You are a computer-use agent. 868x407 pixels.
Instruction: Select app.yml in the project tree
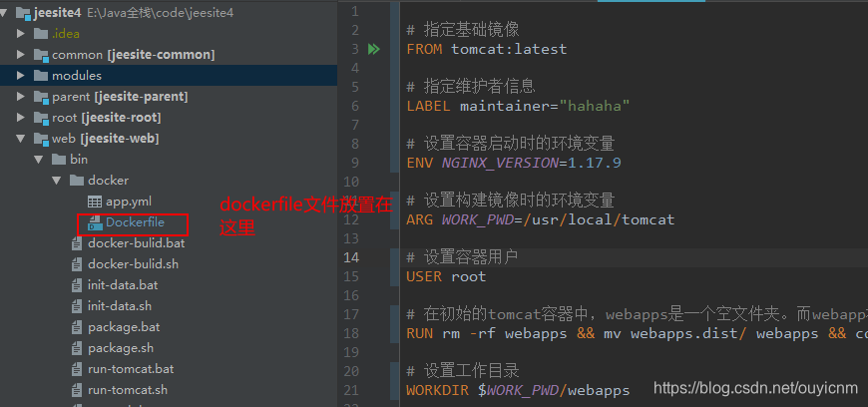[x=129, y=202]
